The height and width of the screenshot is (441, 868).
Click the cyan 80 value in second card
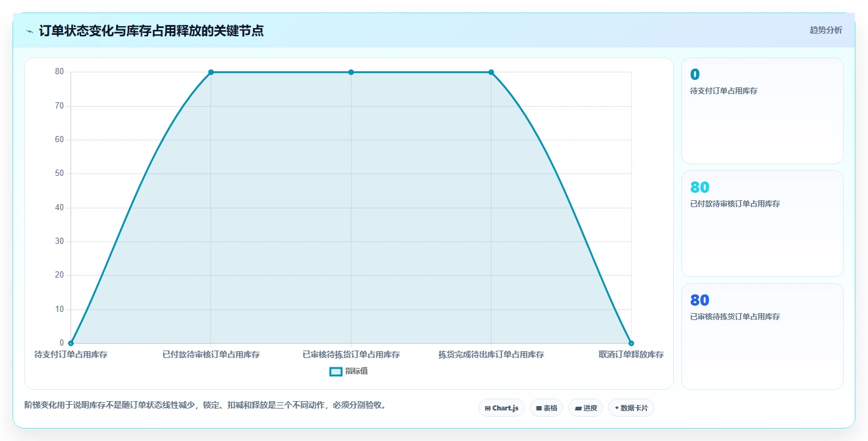click(x=700, y=187)
